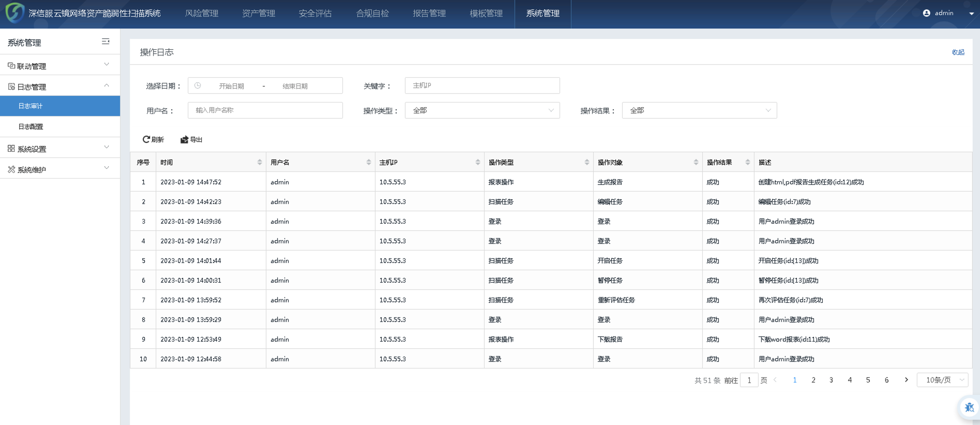Screen dimensions: 980x425
Task: Select 日志审计 in sidebar
Action: (x=60, y=106)
